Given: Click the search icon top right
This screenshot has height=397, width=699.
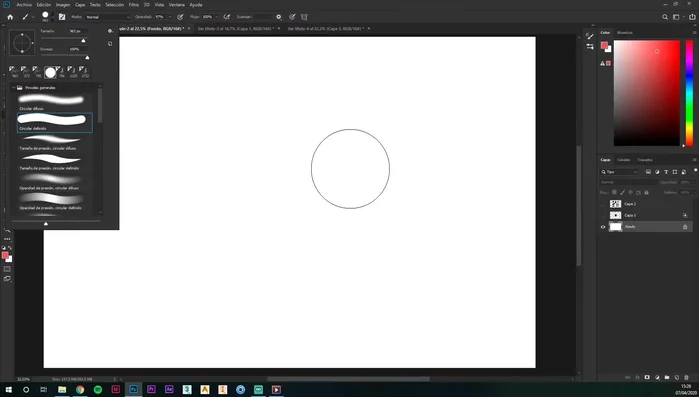Looking at the screenshot, I should click(665, 17).
